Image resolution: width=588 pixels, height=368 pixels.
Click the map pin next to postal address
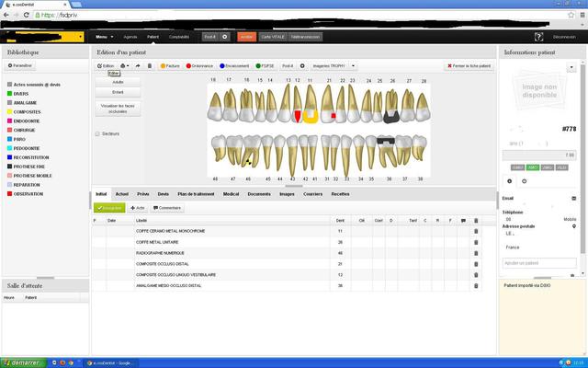574,226
